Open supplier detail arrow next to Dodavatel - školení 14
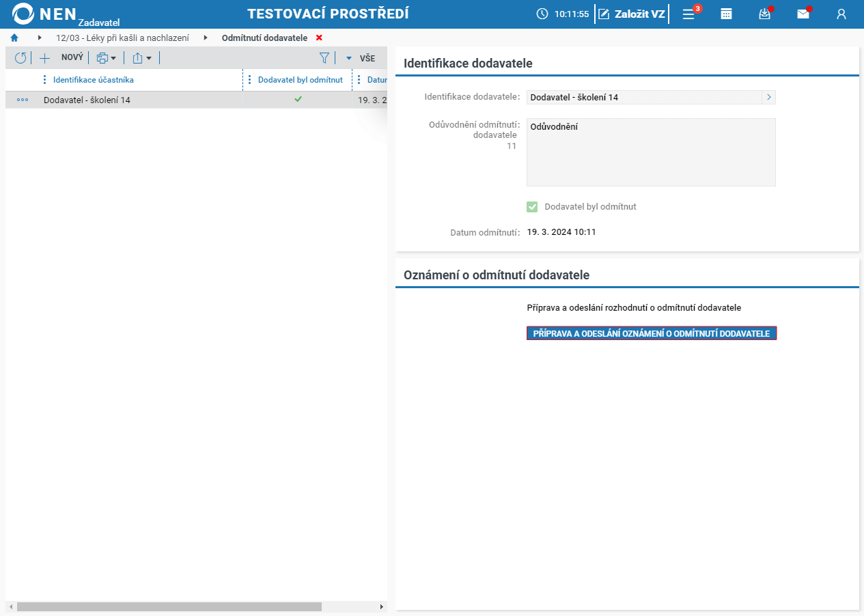 pyautogui.click(x=768, y=98)
